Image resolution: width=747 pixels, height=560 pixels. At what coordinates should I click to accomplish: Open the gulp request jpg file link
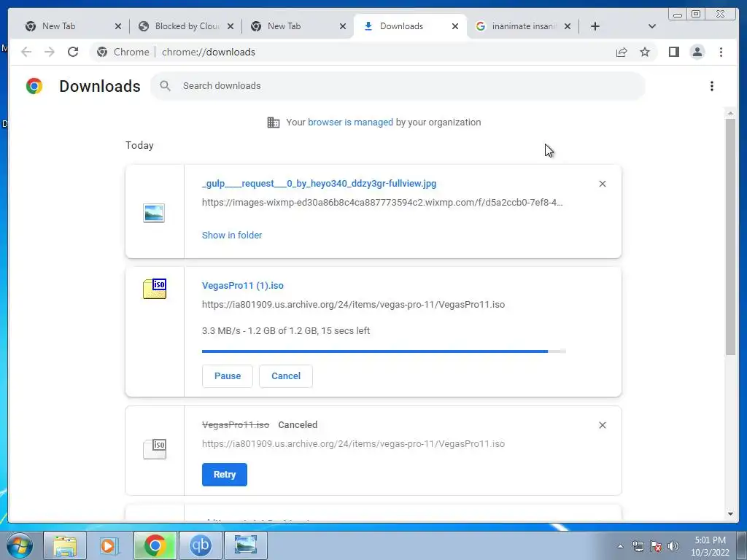pyautogui.click(x=319, y=183)
